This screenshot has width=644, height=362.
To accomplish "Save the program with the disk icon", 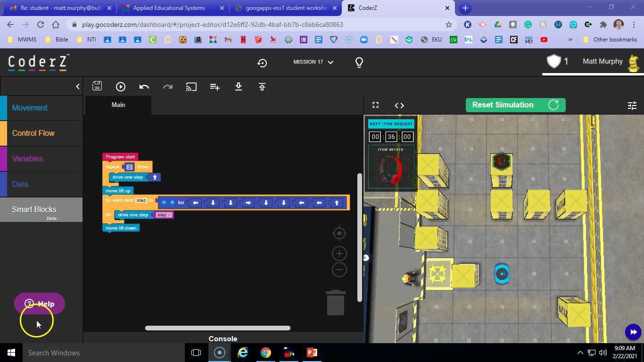I will [x=97, y=86].
